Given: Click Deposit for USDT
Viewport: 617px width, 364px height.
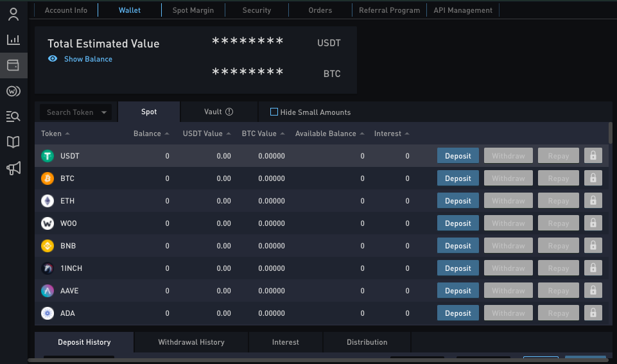Looking at the screenshot, I should click(x=458, y=155).
